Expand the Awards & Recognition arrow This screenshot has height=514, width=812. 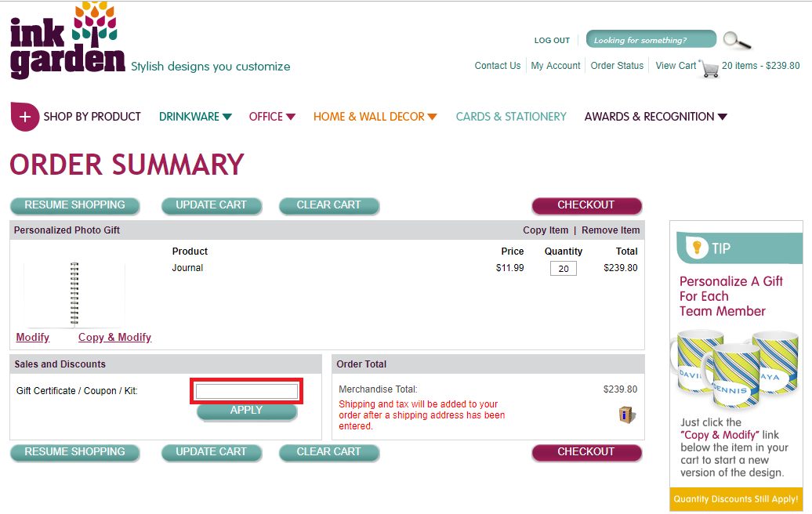(723, 117)
